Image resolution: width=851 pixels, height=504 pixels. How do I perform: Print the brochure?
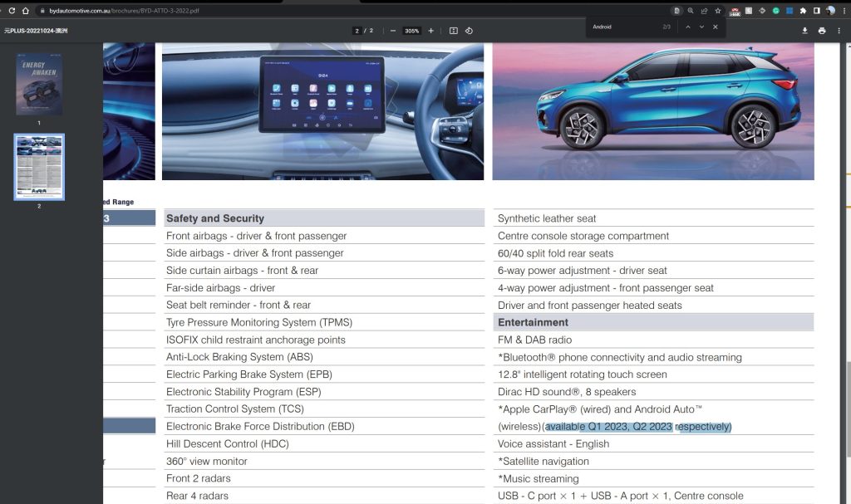(822, 30)
